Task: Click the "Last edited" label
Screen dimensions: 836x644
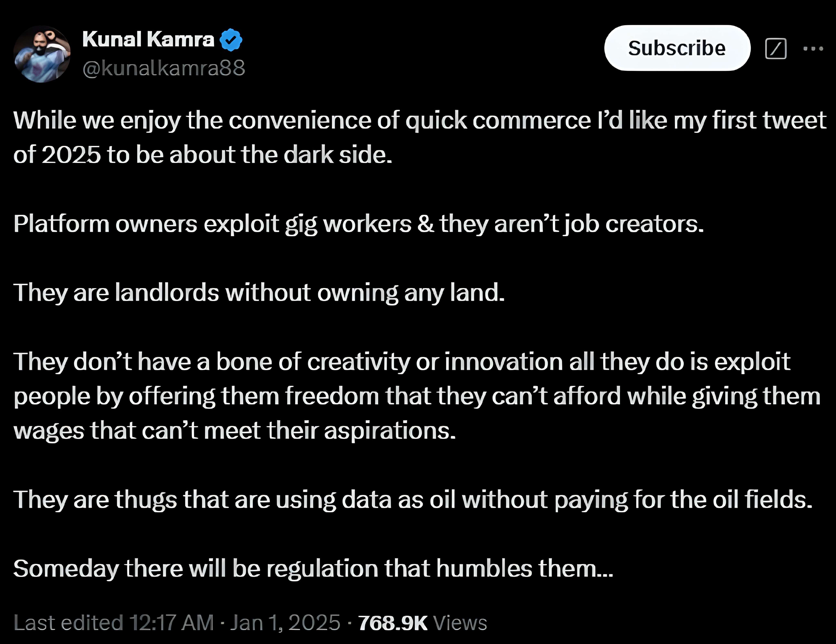Action: (68, 623)
